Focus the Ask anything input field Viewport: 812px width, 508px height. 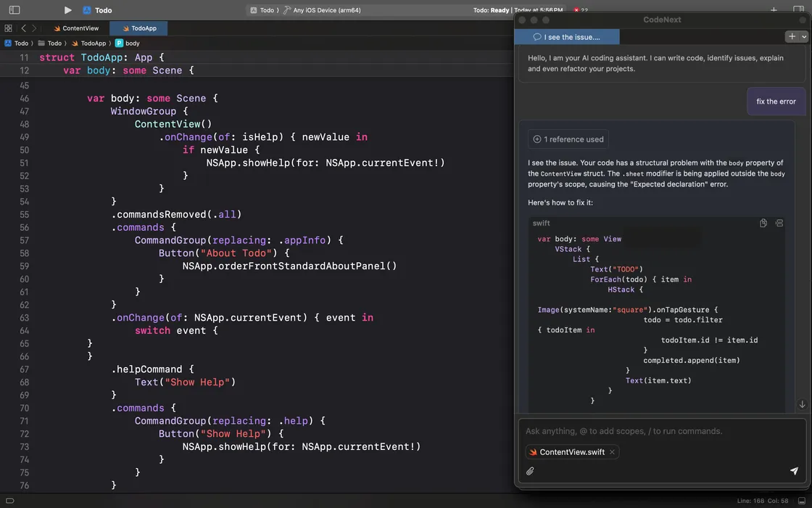[661, 431]
